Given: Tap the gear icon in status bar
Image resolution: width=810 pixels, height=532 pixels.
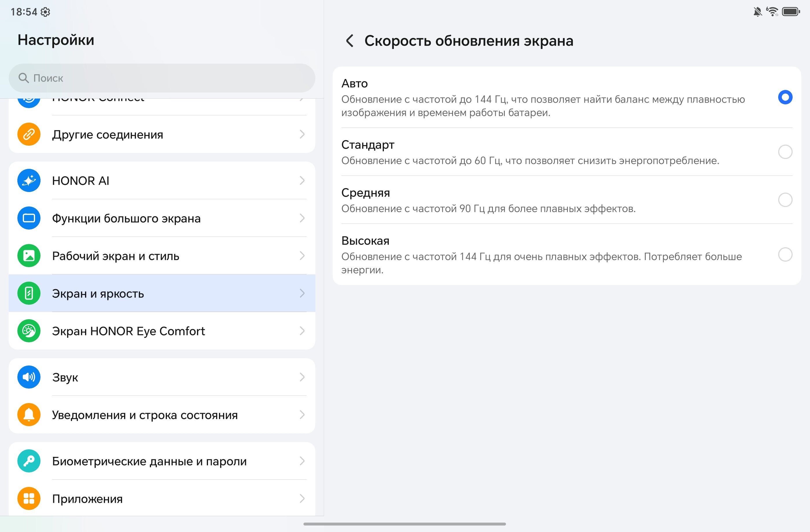Looking at the screenshot, I should (45, 12).
